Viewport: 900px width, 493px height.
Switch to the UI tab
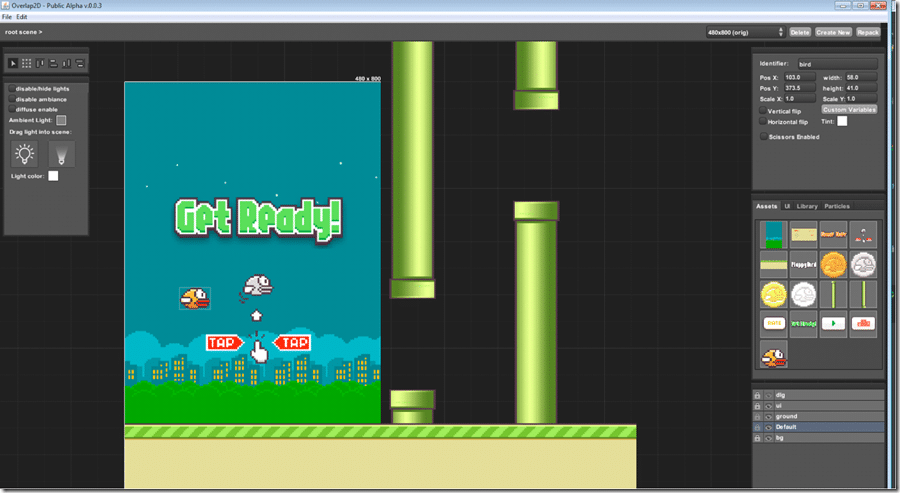coord(787,206)
